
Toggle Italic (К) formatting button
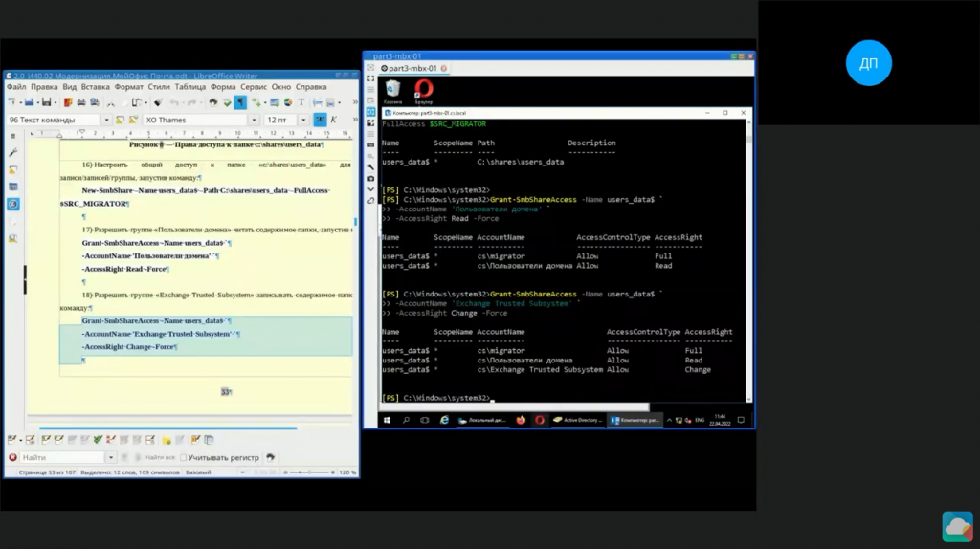click(334, 120)
